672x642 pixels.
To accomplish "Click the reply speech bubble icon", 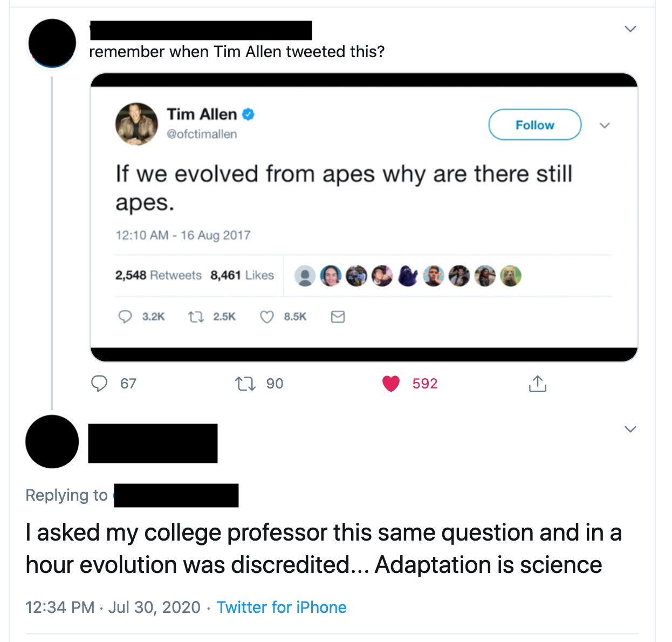I will [99, 384].
